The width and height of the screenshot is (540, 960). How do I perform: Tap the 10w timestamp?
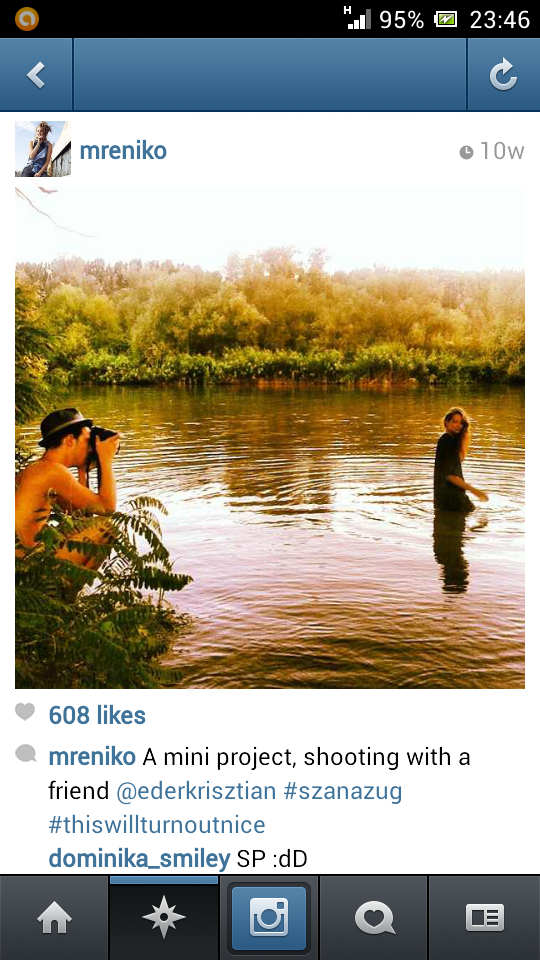[x=492, y=151]
